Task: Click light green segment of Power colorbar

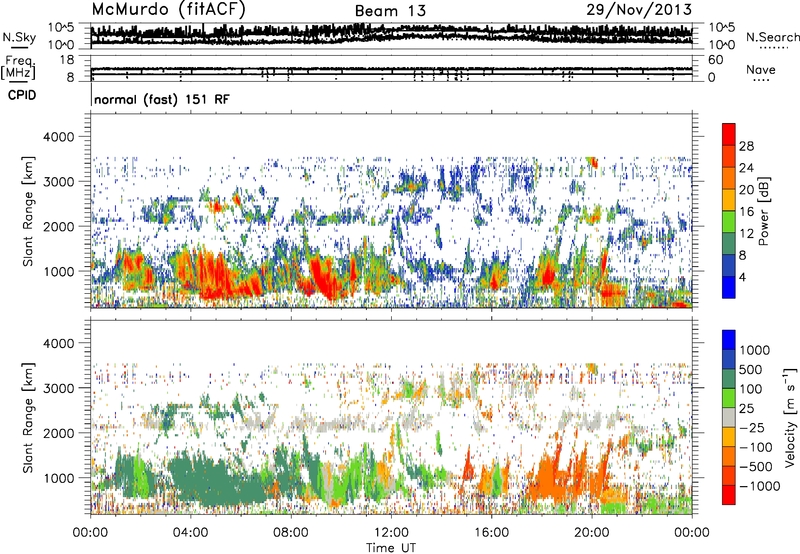Action: [x=729, y=223]
